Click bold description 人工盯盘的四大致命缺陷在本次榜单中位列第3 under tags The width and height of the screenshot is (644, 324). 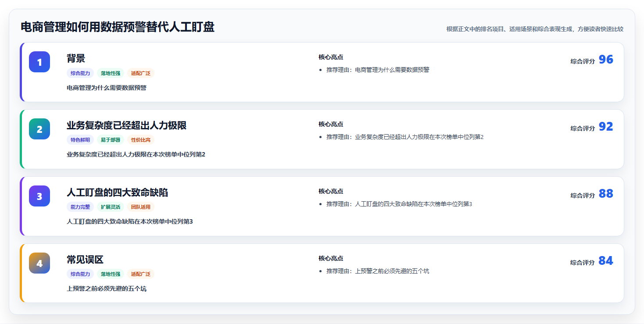(130, 221)
